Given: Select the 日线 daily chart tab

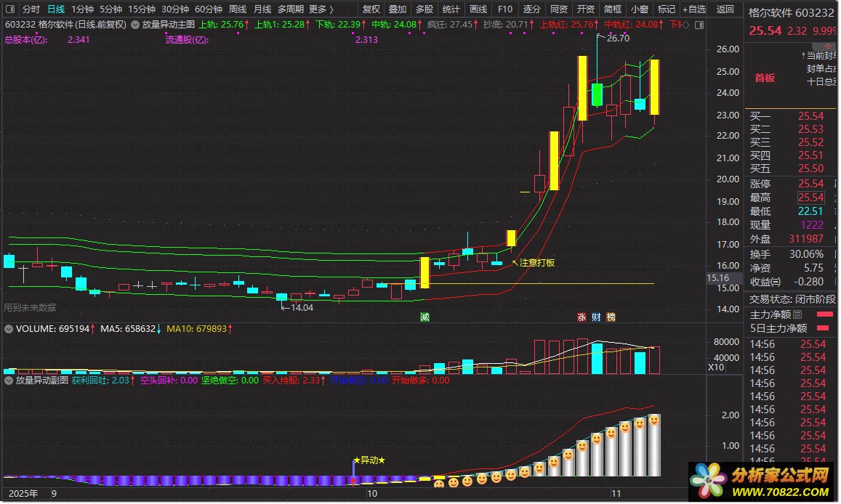Looking at the screenshot, I should (x=56, y=9).
